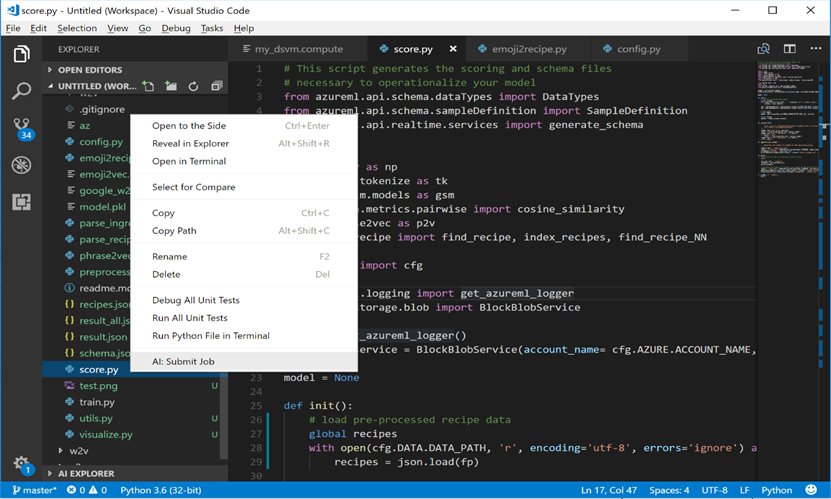Expand the AI EXPLORER section
This screenshot has height=499, width=831.
(82, 474)
